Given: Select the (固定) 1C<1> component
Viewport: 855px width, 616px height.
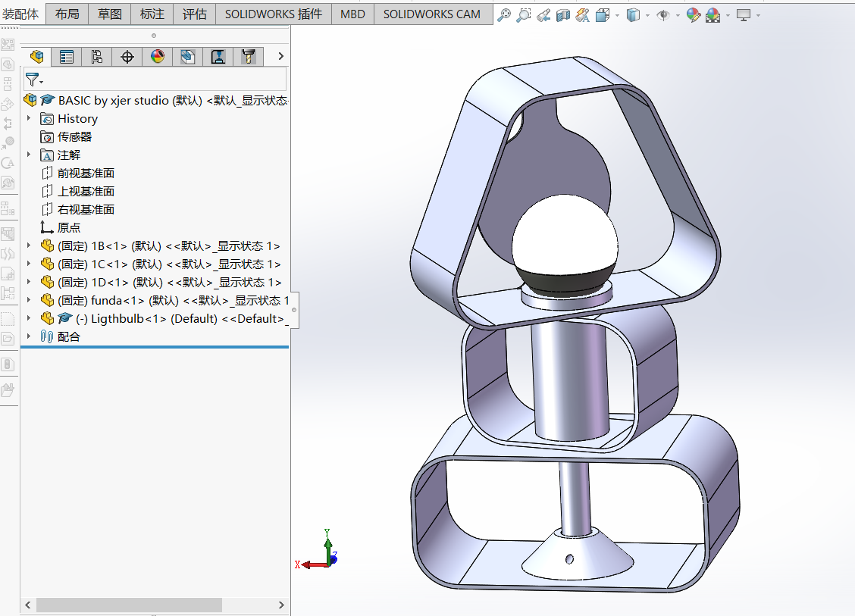Looking at the screenshot, I should coord(161,264).
